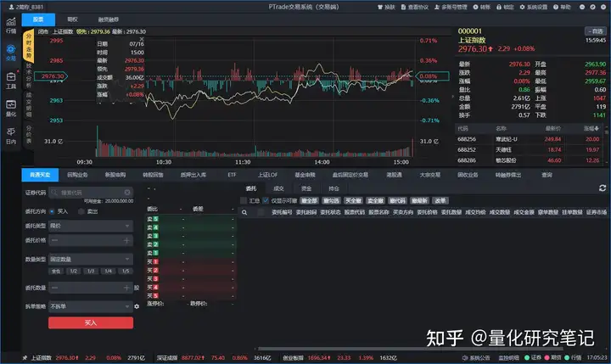Click the 1/5 position button
Screen dimensions: 611x364
coord(126,271)
